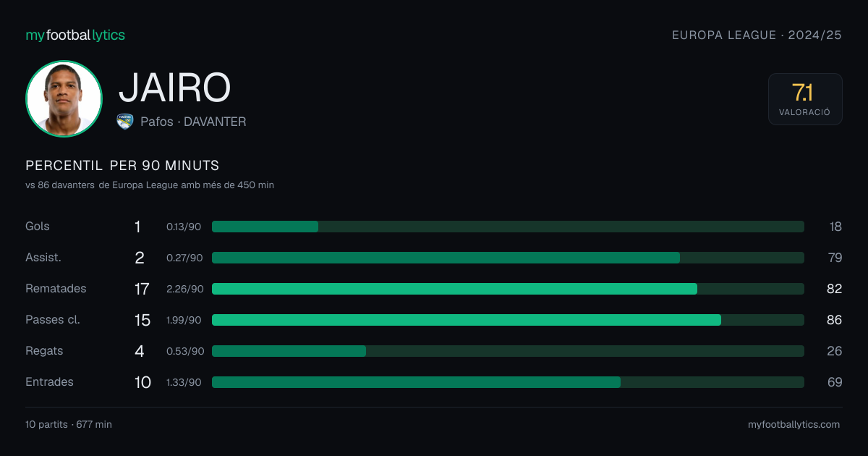Click the Passes cl. percentile value 86
The height and width of the screenshot is (456, 868).
point(834,320)
